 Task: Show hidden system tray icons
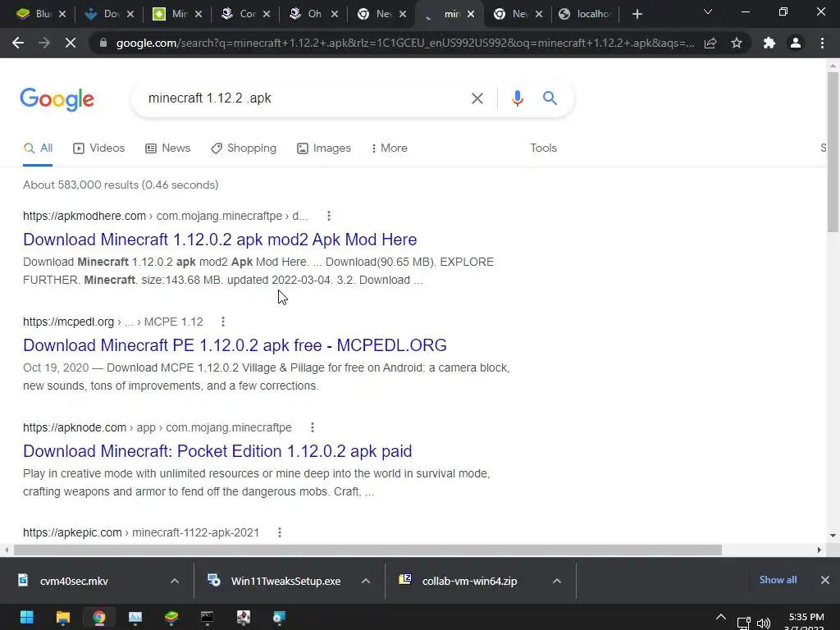pos(721,618)
